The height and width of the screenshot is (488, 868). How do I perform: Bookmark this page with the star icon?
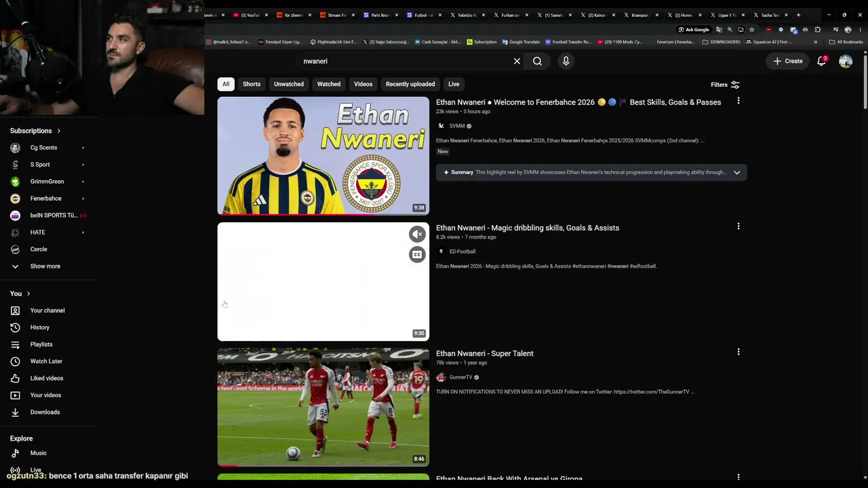751,30
